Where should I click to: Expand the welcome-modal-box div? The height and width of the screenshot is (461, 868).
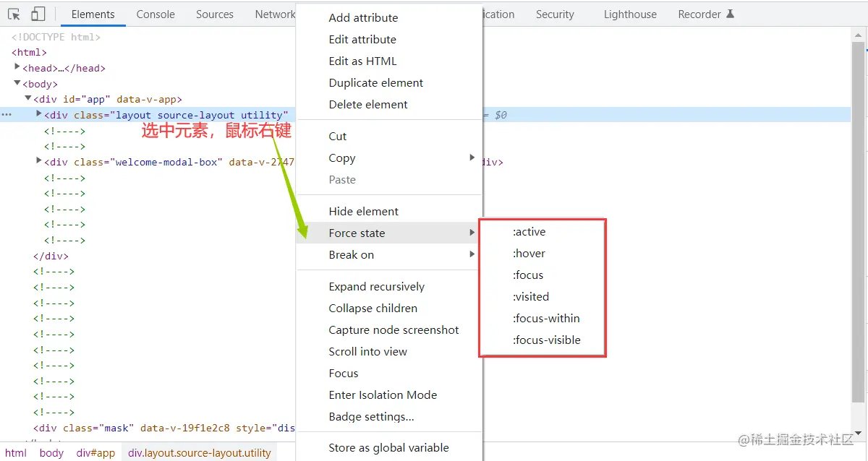tap(39, 161)
